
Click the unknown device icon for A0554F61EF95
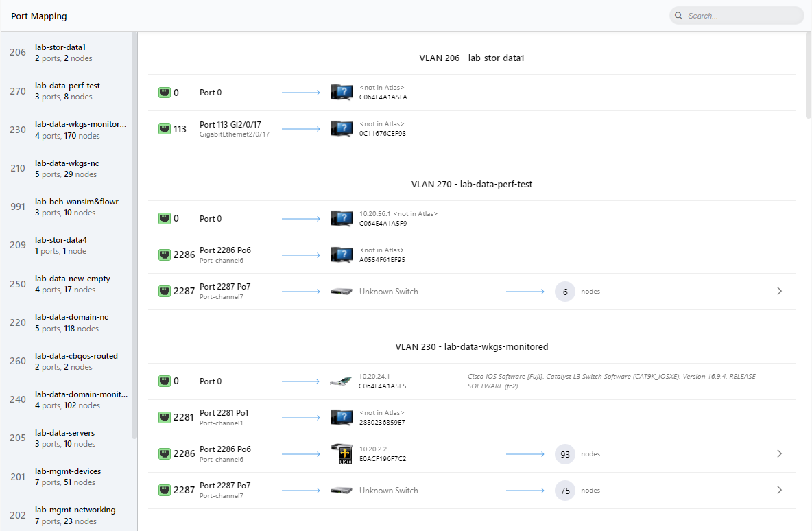342,255
